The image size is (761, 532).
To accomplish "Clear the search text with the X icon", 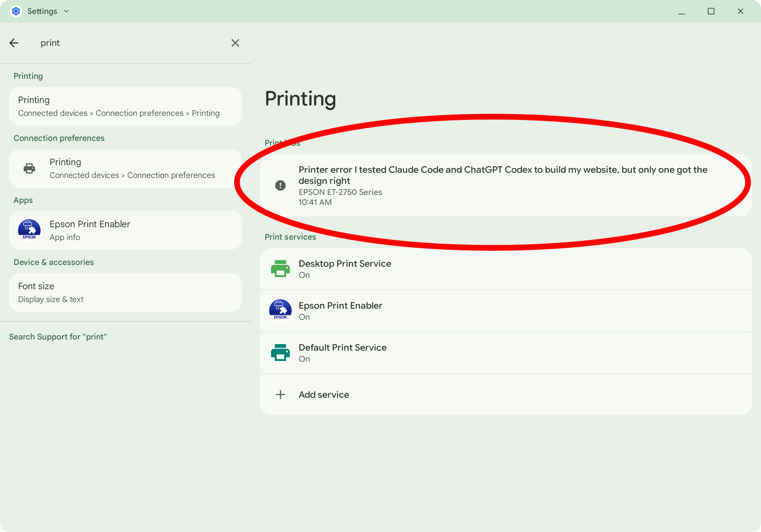I will coord(235,43).
